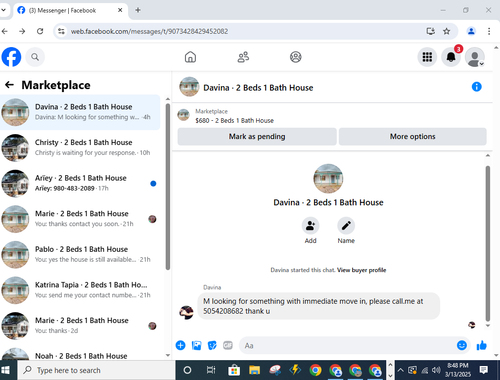The width and height of the screenshot is (500, 380).
Task: Open View buyer profile link
Action: click(x=361, y=270)
